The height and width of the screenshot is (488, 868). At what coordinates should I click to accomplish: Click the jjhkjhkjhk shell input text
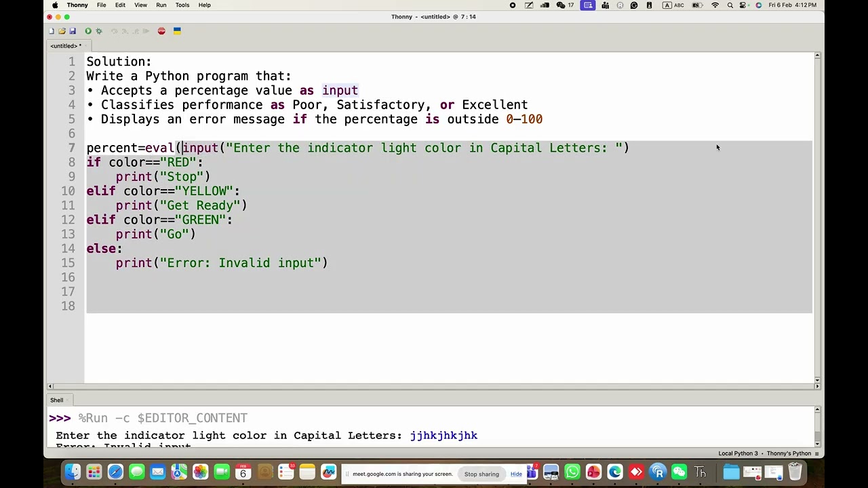point(443,436)
